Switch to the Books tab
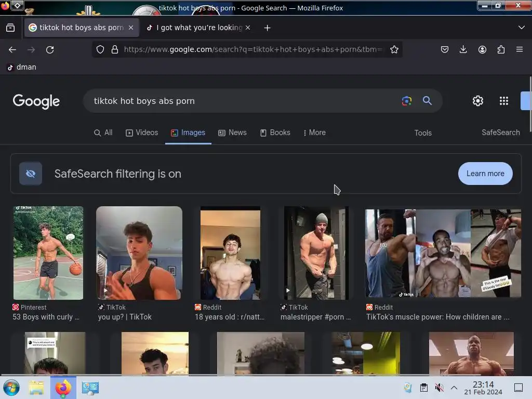 point(275,132)
